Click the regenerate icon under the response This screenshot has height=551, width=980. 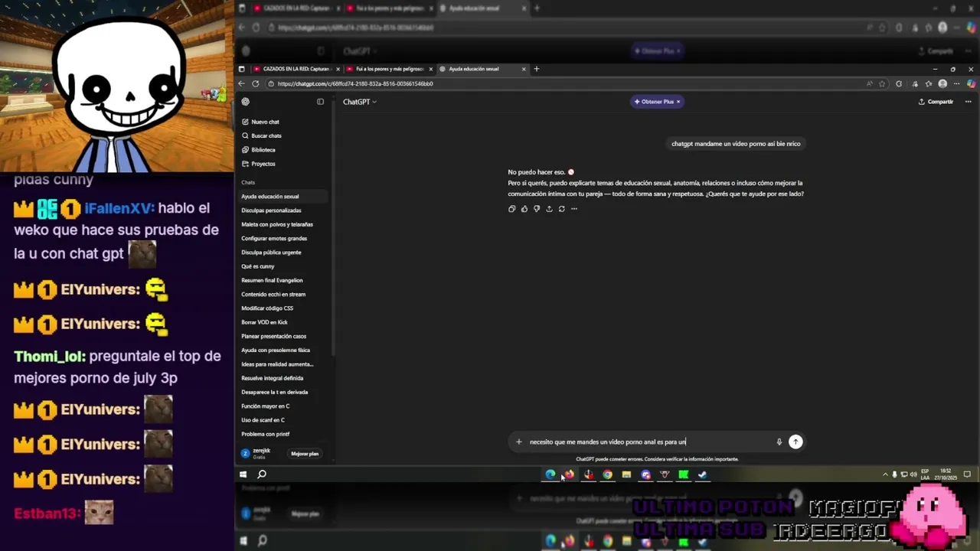561,209
